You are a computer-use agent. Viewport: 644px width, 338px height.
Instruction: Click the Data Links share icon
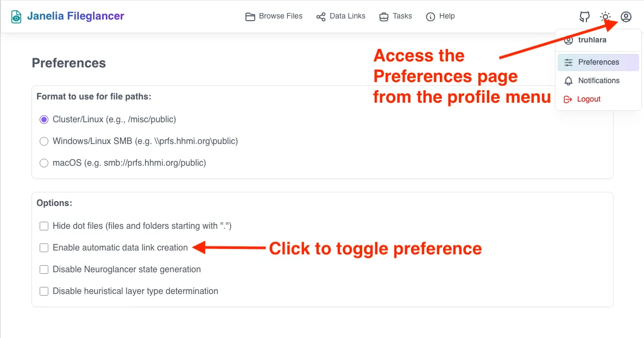coord(321,16)
